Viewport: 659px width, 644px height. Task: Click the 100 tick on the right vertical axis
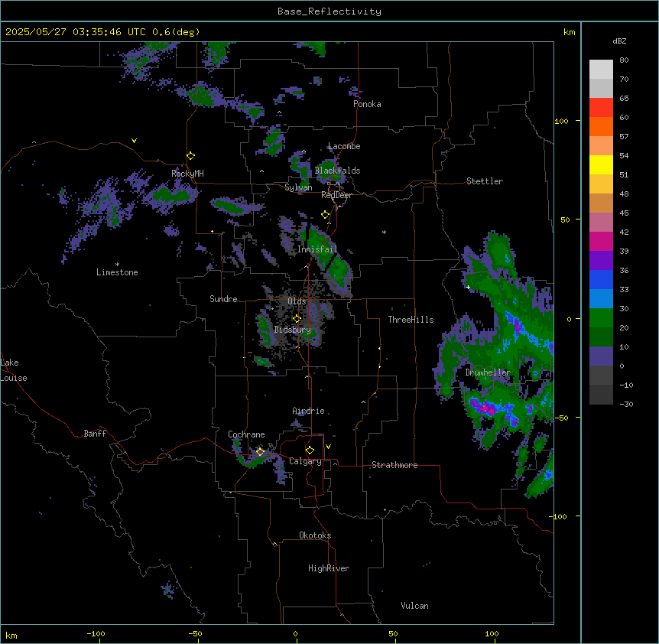click(x=561, y=121)
